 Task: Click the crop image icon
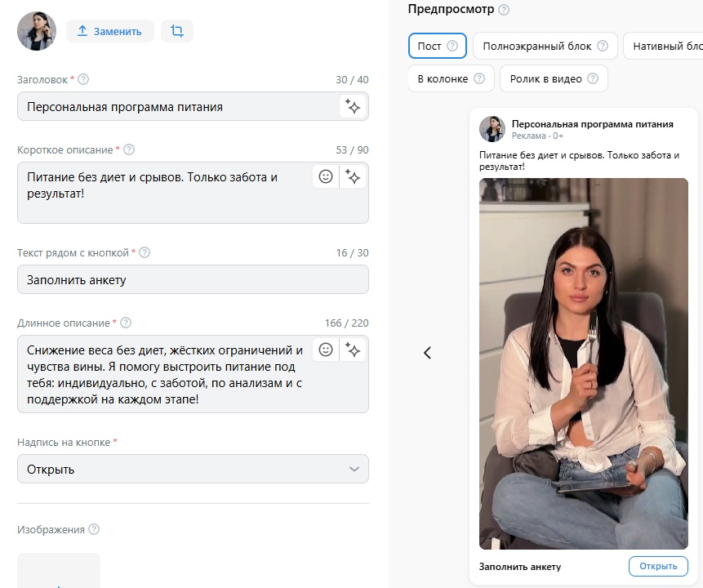176,31
